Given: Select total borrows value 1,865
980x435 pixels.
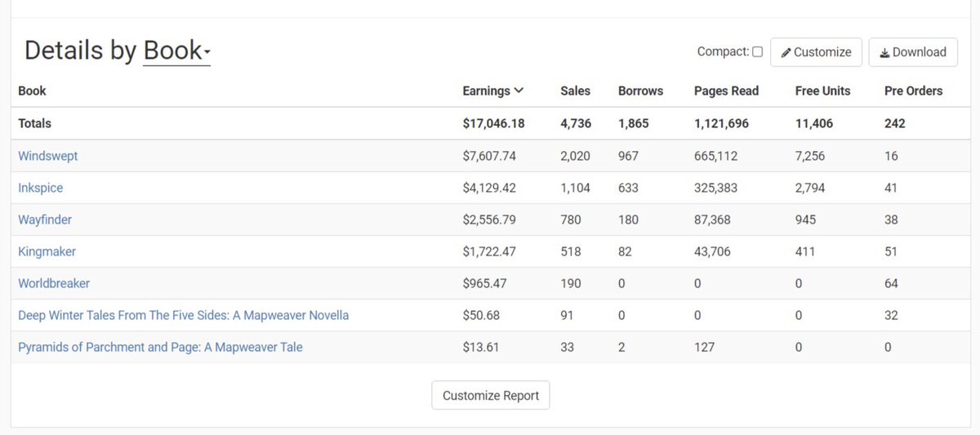Looking at the screenshot, I should pyautogui.click(x=634, y=123).
